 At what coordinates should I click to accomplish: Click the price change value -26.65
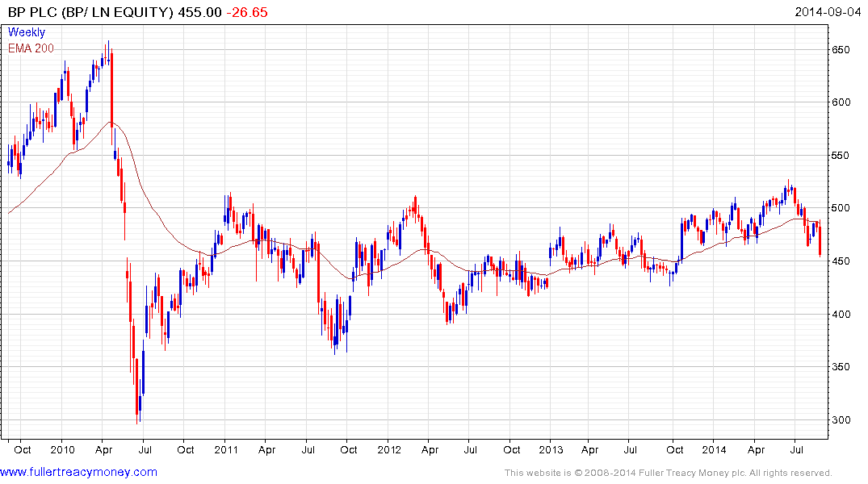click(247, 12)
